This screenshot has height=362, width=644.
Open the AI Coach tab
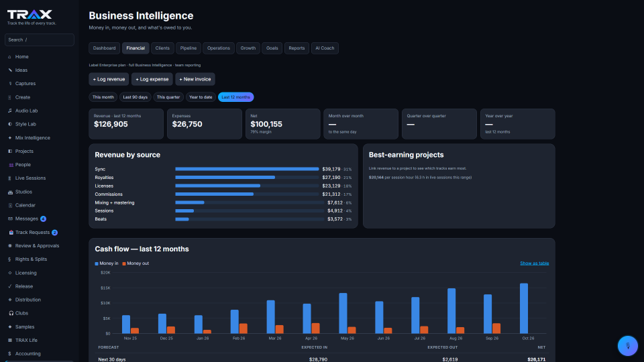325,48
